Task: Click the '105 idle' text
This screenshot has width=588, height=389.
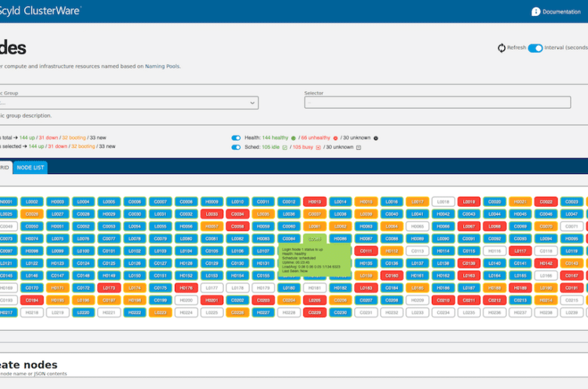Action: tap(271, 148)
